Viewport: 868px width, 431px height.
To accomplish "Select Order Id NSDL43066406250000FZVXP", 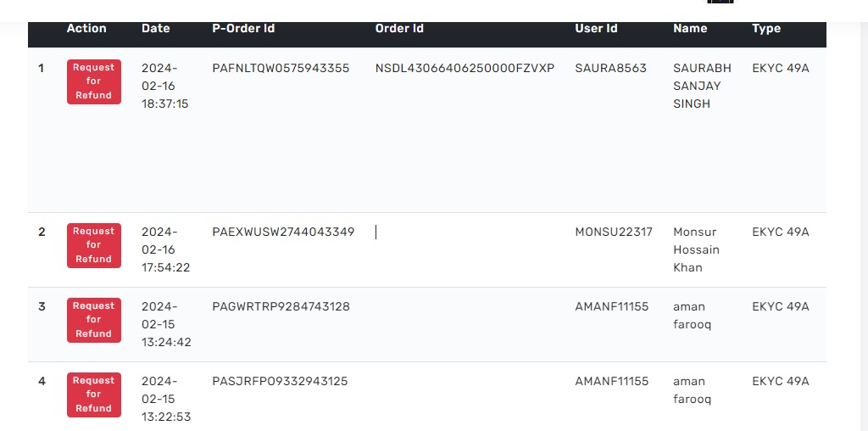I will (x=465, y=69).
